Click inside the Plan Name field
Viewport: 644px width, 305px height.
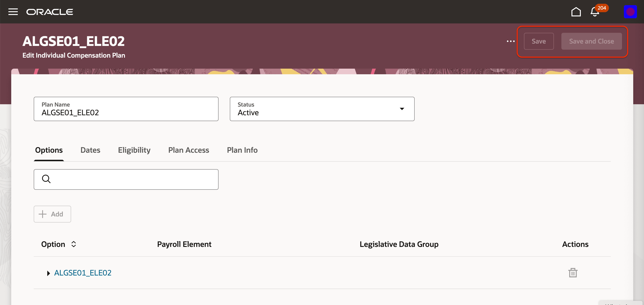point(125,113)
